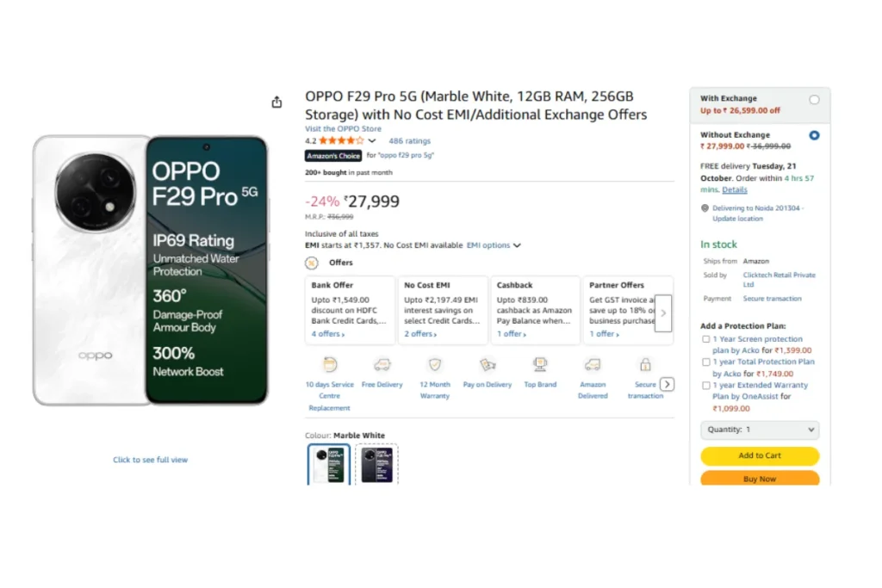The height and width of the screenshot is (588, 882).
Task: Click the share icon beside product title
Action: click(x=276, y=102)
